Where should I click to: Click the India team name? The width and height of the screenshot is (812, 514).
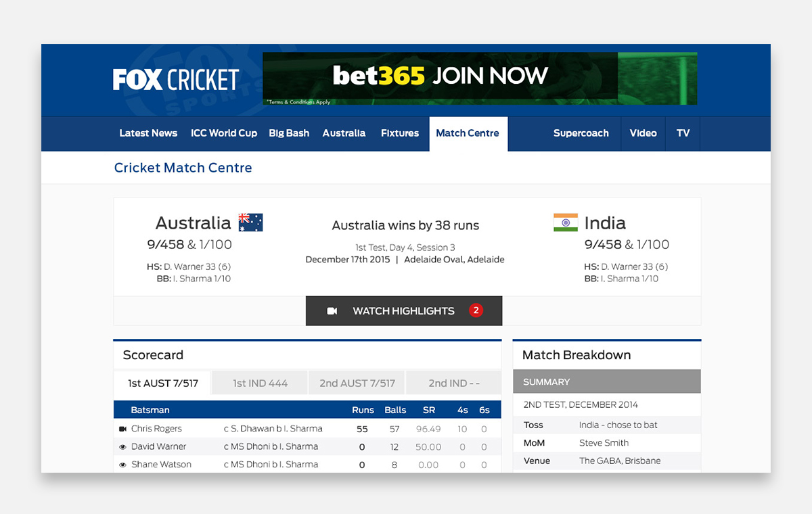click(x=605, y=223)
